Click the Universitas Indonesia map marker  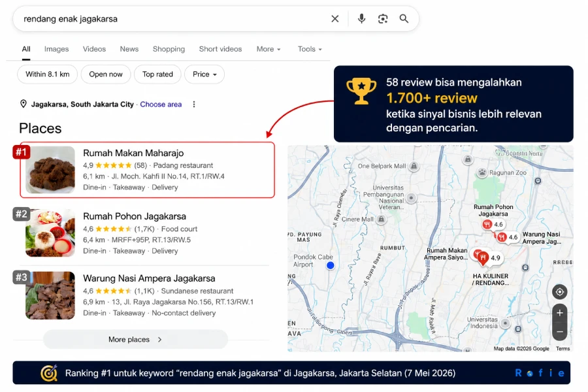505,323
